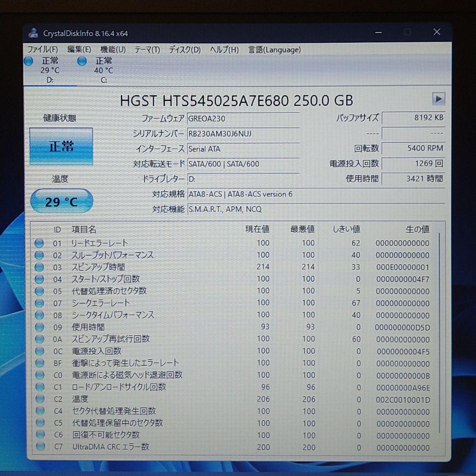Open the ディスク(D) menu
Screen dimensions: 476x476
185,49
